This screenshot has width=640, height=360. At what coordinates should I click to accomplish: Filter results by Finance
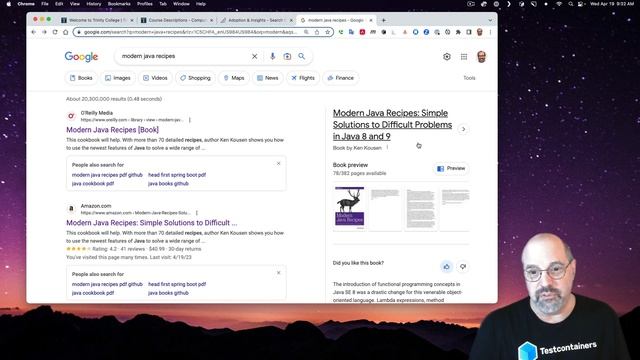(340, 78)
